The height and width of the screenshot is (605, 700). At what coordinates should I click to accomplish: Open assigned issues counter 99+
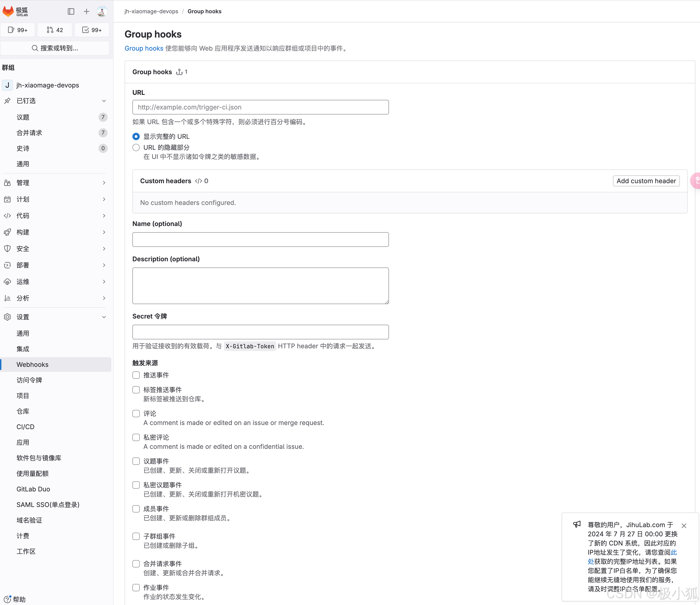(x=18, y=30)
